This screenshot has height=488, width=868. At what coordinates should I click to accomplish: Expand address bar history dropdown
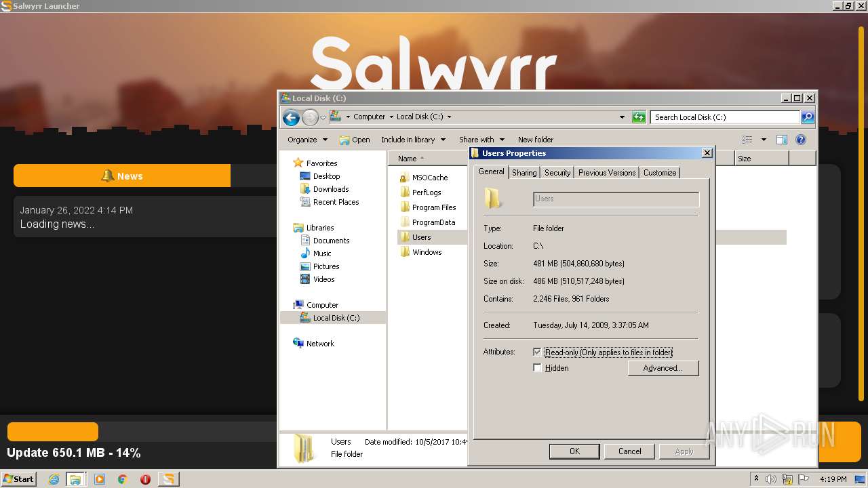click(x=622, y=117)
